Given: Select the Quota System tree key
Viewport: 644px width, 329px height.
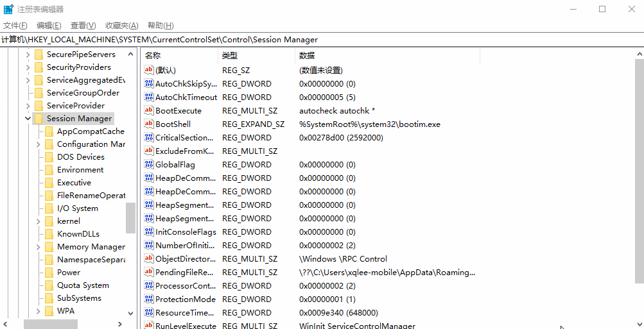Looking at the screenshot, I should click(x=83, y=285).
